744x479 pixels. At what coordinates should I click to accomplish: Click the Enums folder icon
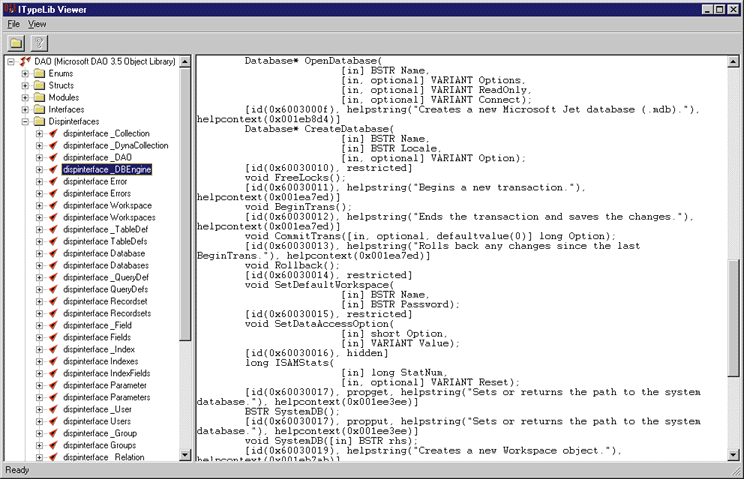39,73
